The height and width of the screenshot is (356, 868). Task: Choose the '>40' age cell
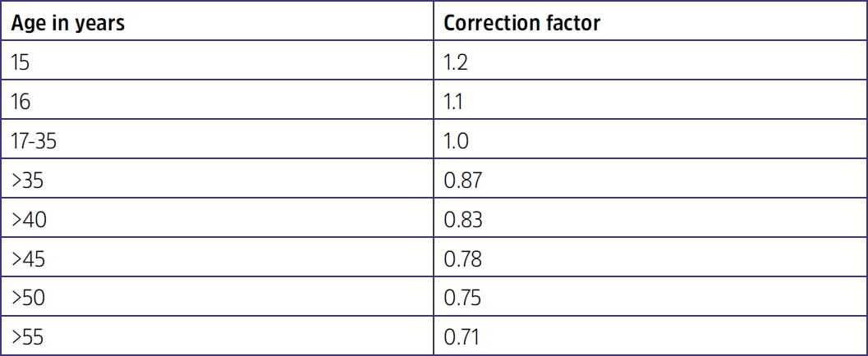pyautogui.click(x=29, y=220)
